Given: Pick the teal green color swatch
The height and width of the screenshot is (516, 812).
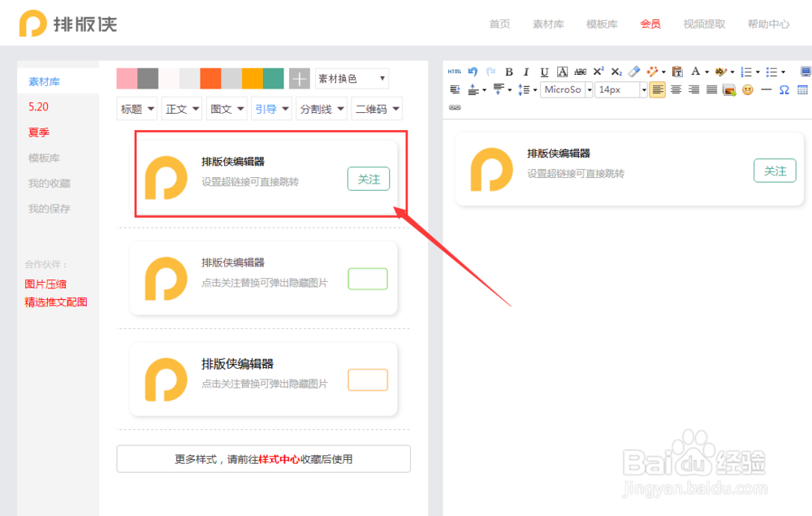Looking at the screenshot, I should click(274, 79).
